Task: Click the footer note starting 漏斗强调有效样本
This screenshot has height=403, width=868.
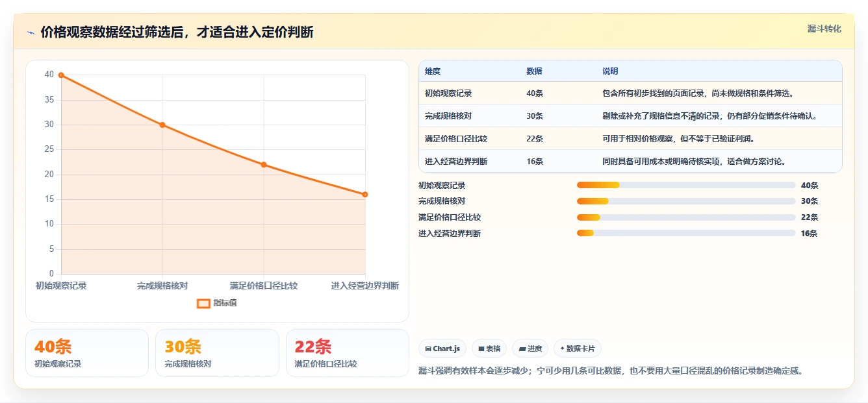Action: pos(611,371)
